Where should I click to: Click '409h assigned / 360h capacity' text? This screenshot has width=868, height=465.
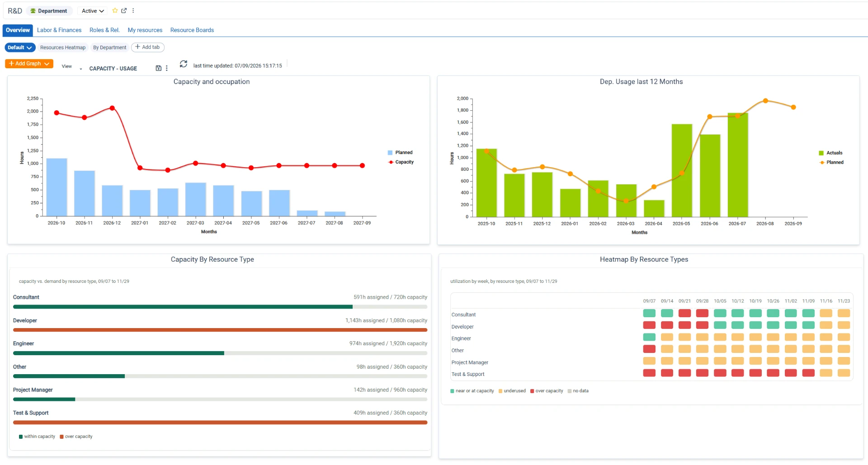pos(391,413)
